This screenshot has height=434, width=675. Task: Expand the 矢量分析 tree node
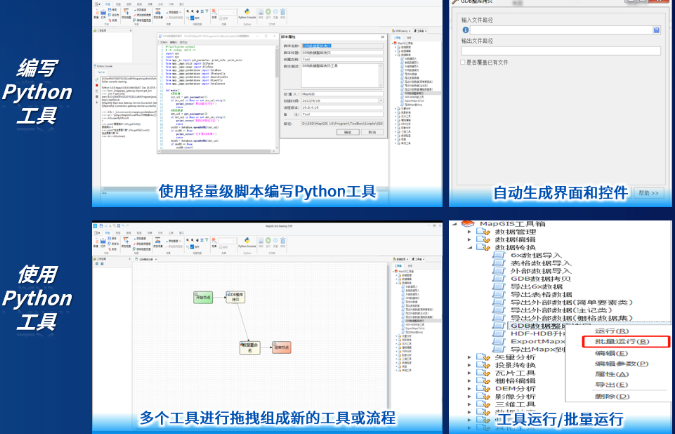click(x=471, y=357)
